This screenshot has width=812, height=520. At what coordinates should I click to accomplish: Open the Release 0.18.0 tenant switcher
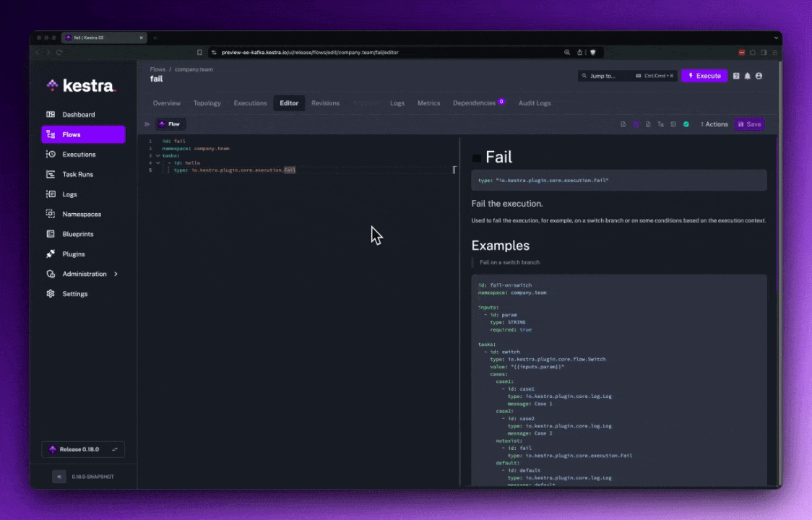[x=83, y=449]
